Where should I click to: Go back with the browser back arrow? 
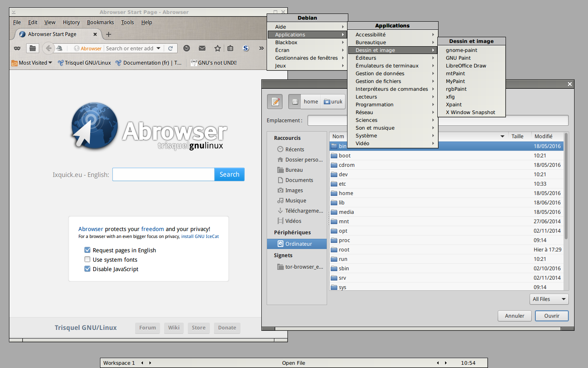point(49,48)
